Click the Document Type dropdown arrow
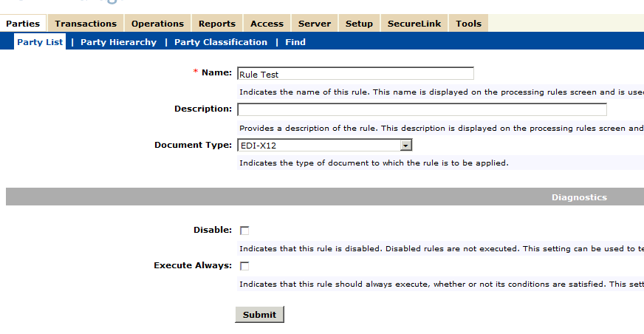Image resolution: width=644 pixels, height=334 pixels. pyautogui.click(x=405, y=146)
